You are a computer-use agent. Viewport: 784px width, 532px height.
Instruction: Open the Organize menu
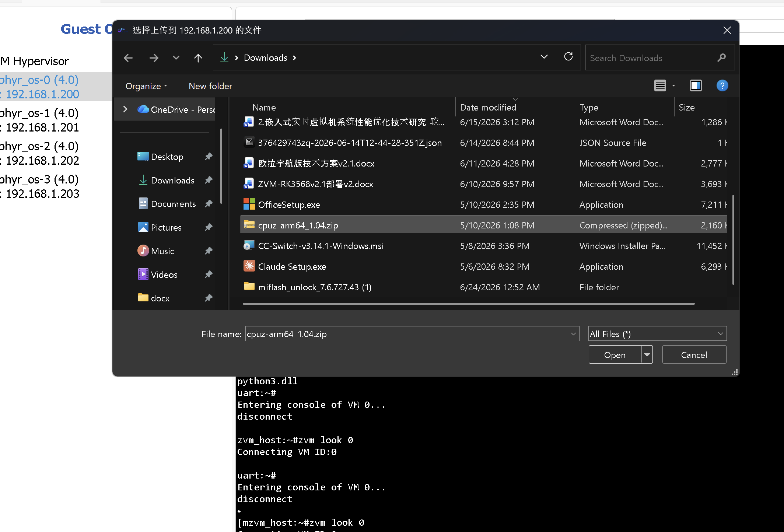click(146, 86)
